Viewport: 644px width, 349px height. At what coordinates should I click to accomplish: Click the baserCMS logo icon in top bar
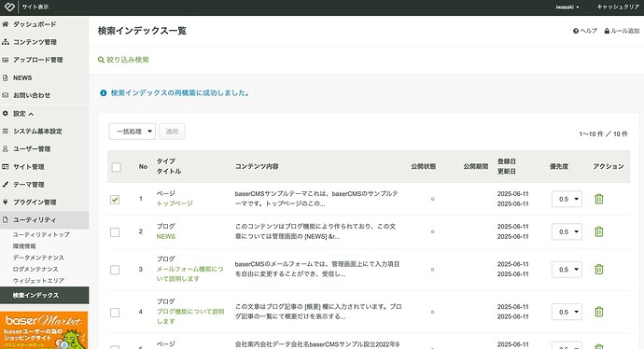click(x=9, y=7)
